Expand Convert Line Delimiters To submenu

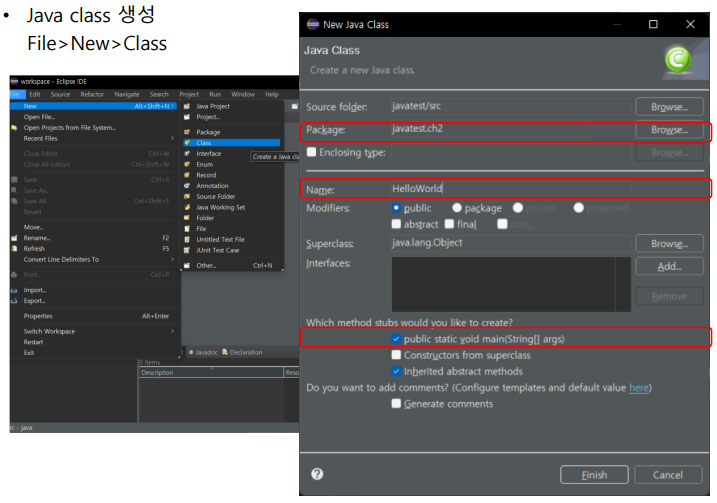point(172,259)
